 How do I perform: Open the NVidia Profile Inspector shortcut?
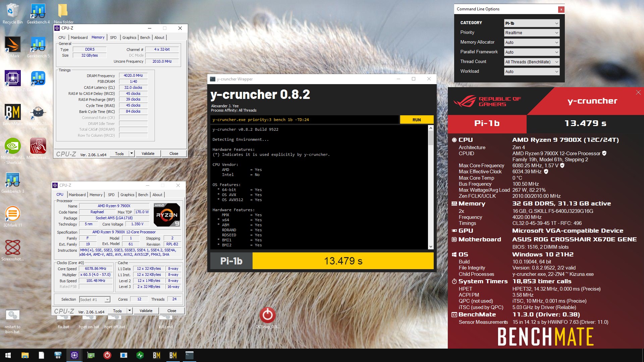(12, 151)
